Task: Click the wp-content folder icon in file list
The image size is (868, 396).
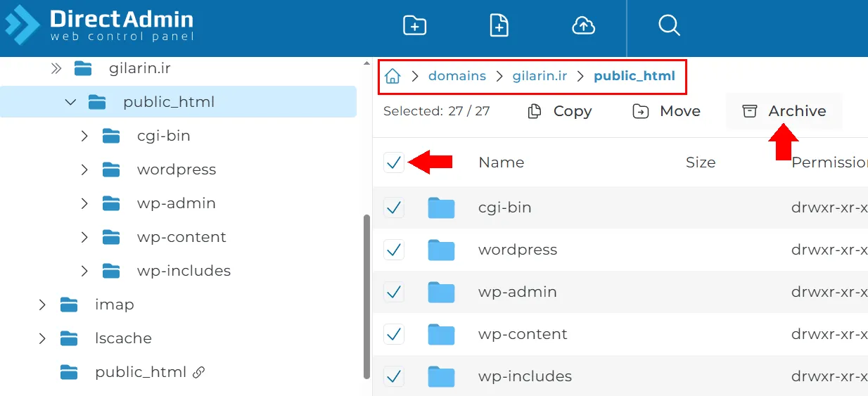Action: pos(441,334)
